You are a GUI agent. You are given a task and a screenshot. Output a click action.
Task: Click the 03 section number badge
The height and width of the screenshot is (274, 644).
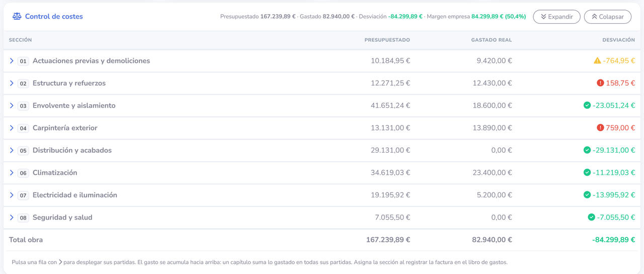click(23, 106)
